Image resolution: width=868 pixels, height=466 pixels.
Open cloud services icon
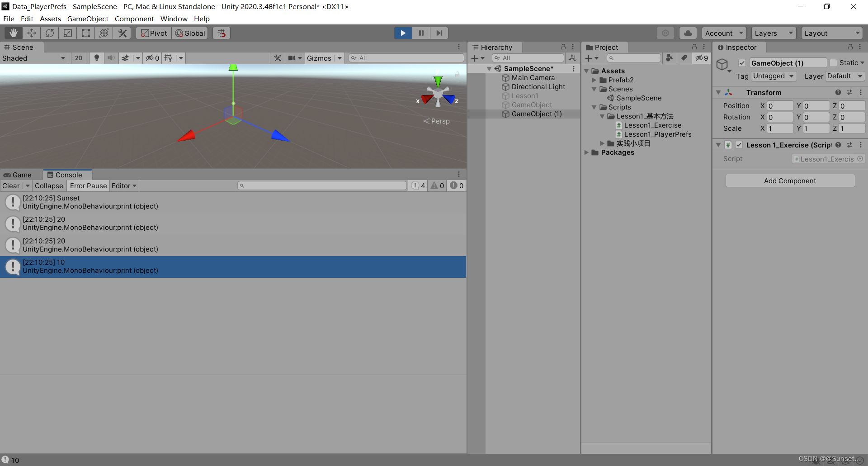pyautogui.click(x=688, y=33)
